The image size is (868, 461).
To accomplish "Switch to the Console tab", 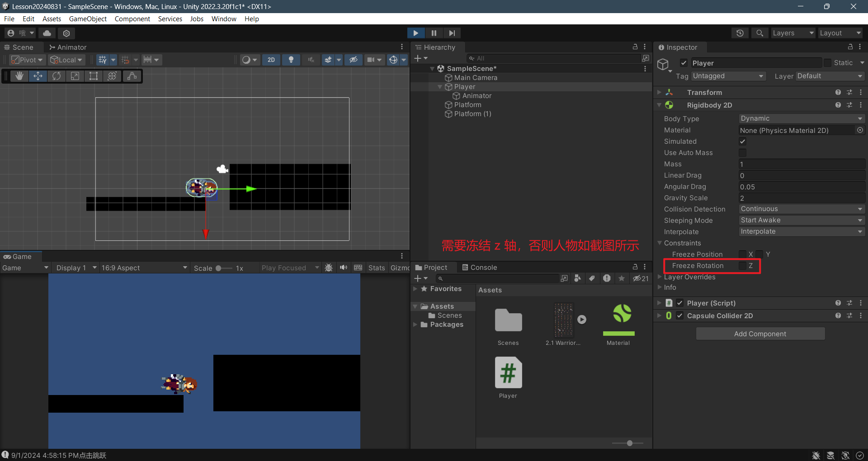I will click(x=479, y=267).
